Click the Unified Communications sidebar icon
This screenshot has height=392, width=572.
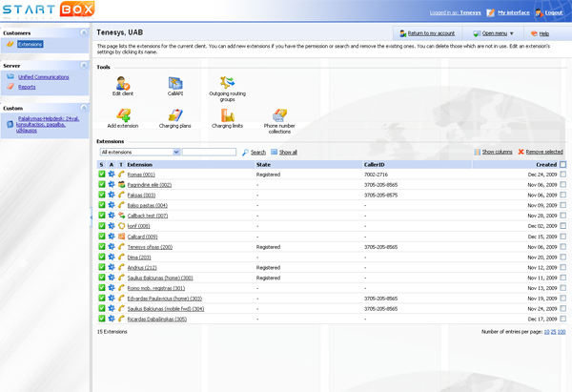pos(10,76)
